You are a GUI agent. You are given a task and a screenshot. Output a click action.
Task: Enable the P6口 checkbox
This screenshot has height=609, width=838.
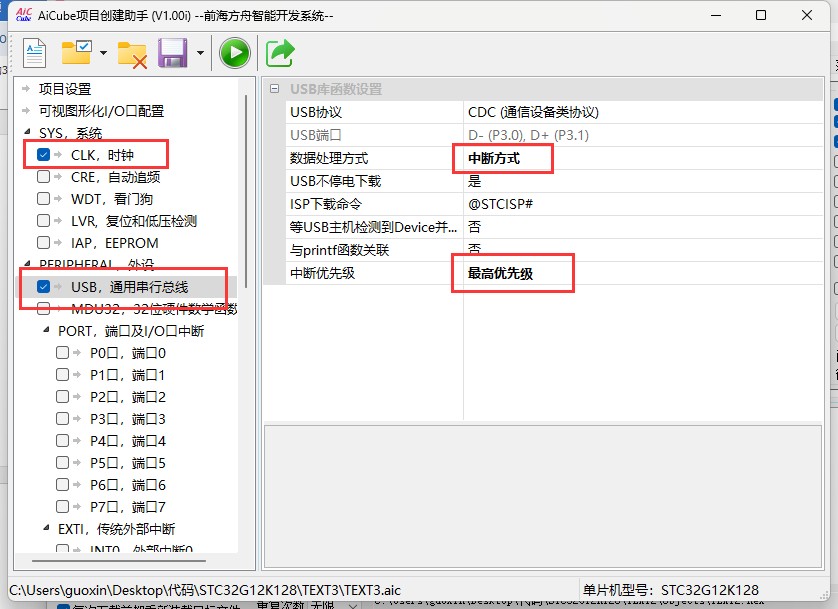63,485
